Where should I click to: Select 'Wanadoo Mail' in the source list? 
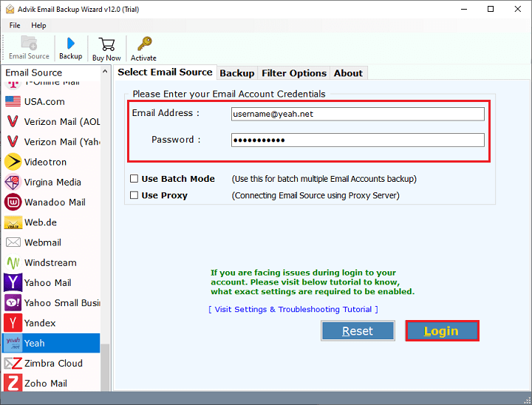coord(55,202)
